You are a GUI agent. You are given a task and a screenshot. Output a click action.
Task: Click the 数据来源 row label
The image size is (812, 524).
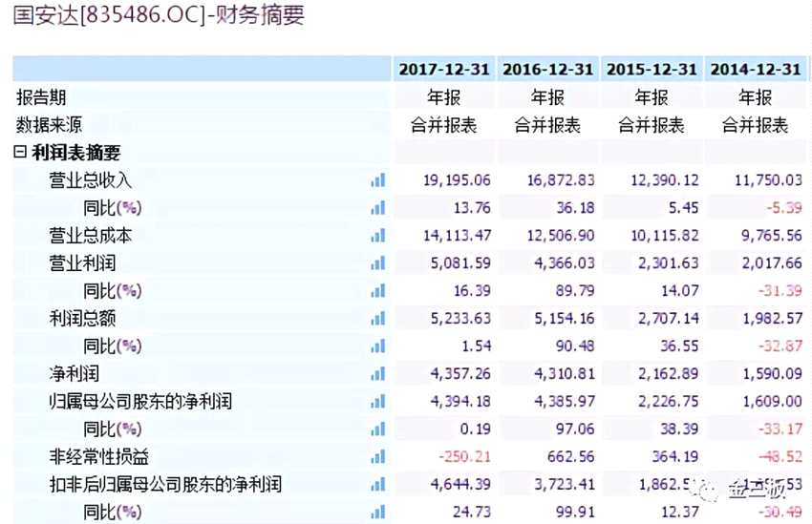pos(49,125)
